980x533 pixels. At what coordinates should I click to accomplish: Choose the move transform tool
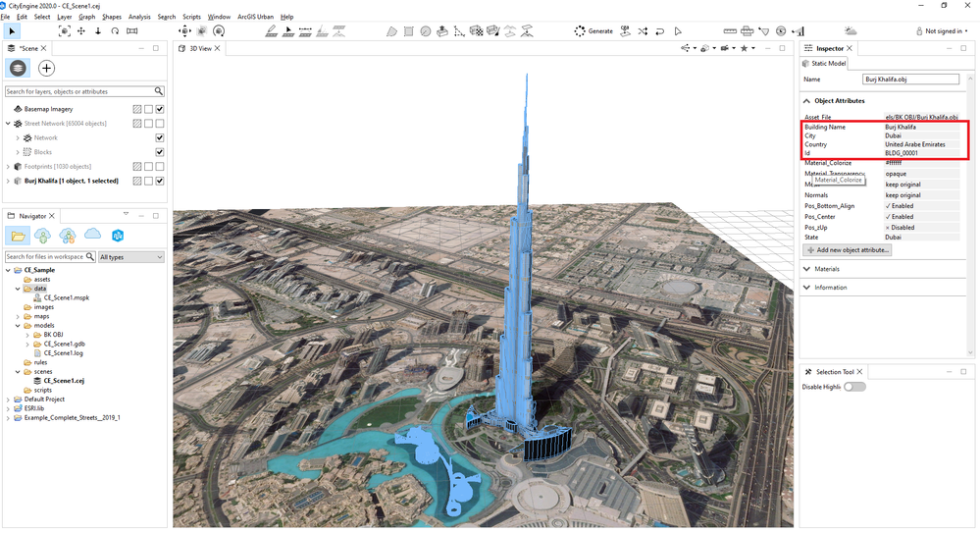click(81, 30)
